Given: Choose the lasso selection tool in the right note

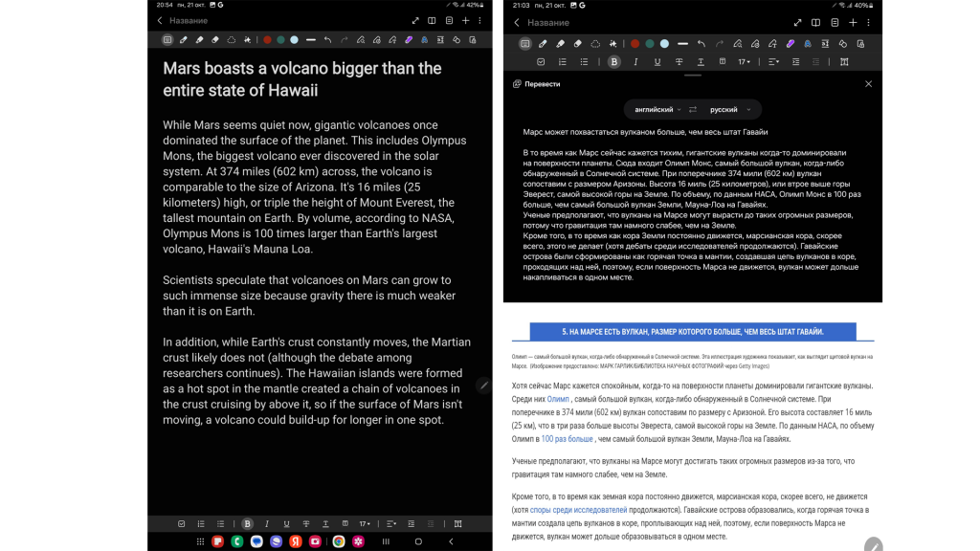Looking at the screenshot, I should point(595,44).
